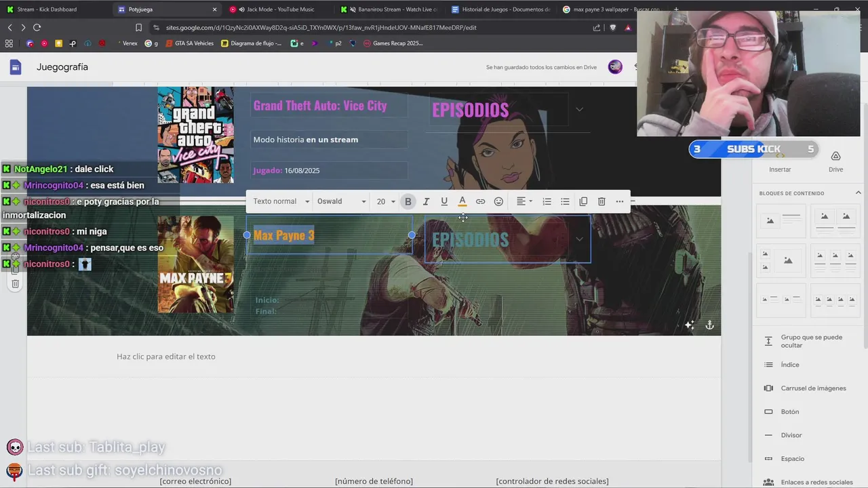
Task: Click the sparkle icon on Max Payne section
Action: (690, 325)
